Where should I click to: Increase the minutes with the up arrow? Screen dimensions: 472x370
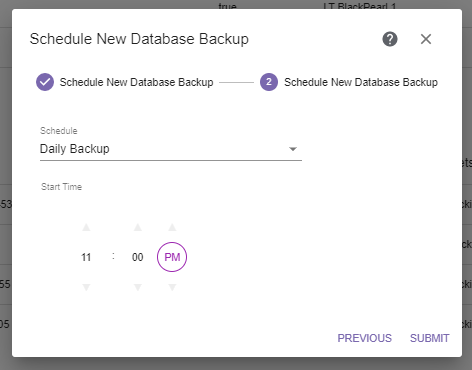click(x=138, y=228)
